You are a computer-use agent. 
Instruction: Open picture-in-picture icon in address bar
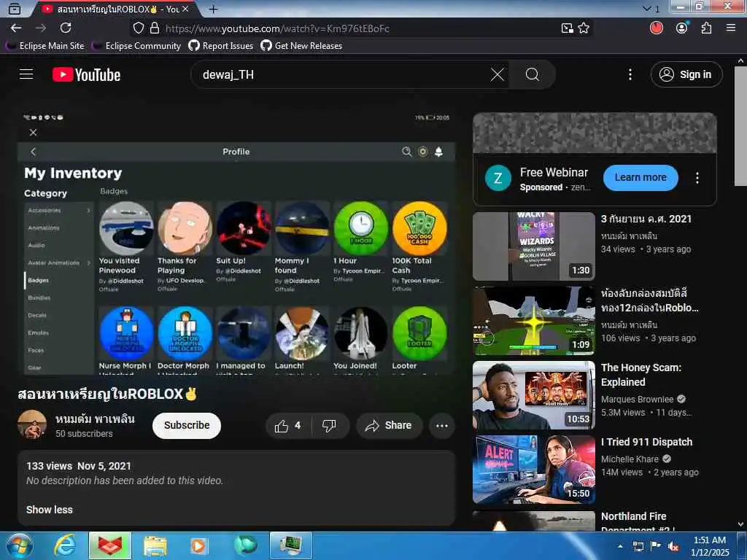(567, 28)
